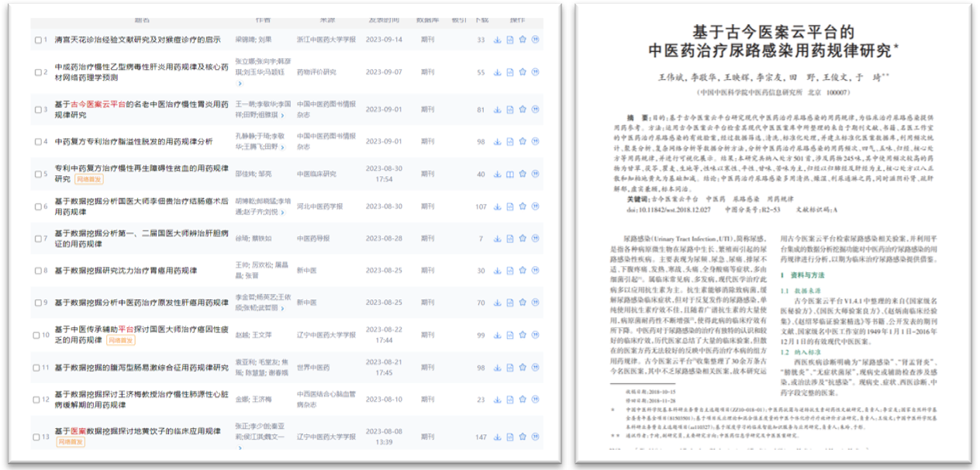Viewport: 980px width, 470px height.
Task: Select checkbox of result 4 脂溢性脱发
Action: tap(37, 141)
